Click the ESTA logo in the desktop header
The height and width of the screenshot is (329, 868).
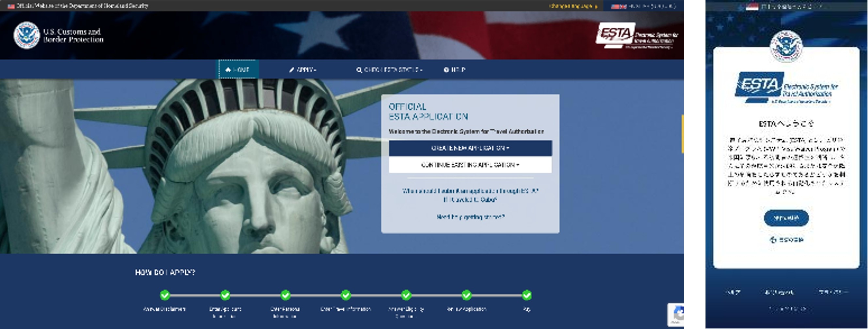(636, 35)
